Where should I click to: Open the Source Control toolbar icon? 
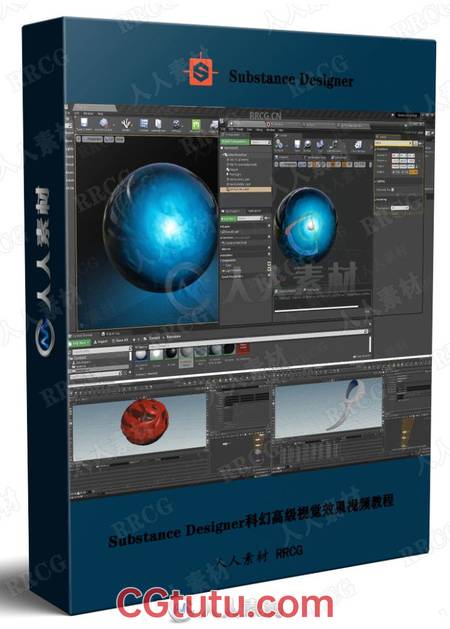coord(103,123)
